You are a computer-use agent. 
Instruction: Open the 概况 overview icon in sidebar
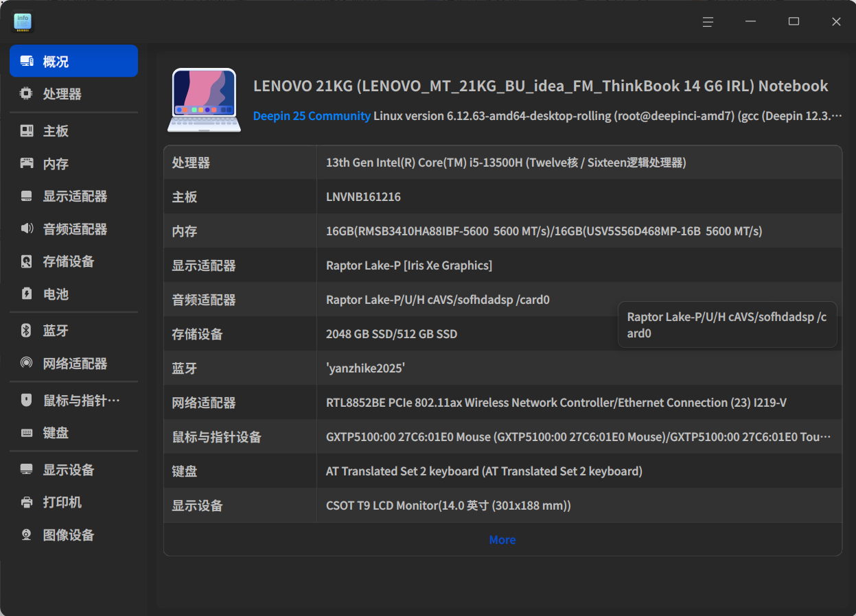click(x=27, y=61)
